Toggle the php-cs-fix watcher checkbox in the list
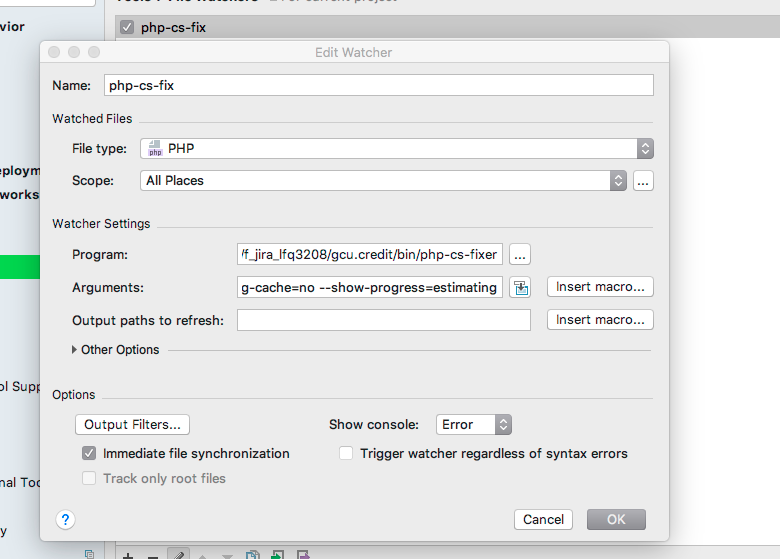The height and width of the screenshot is (559, 780). click(126, 28)
